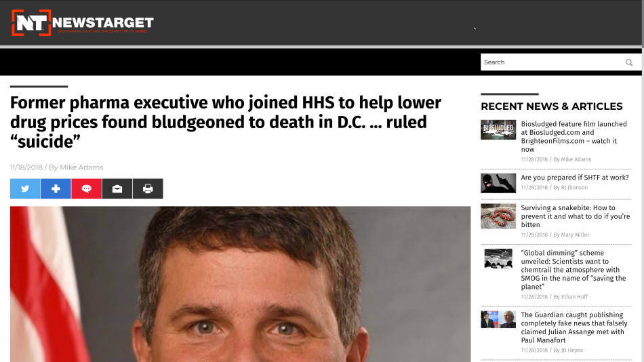The image size is (644, 362).
Task: Open the Biosludged feature film article
Action: [574, 136]
